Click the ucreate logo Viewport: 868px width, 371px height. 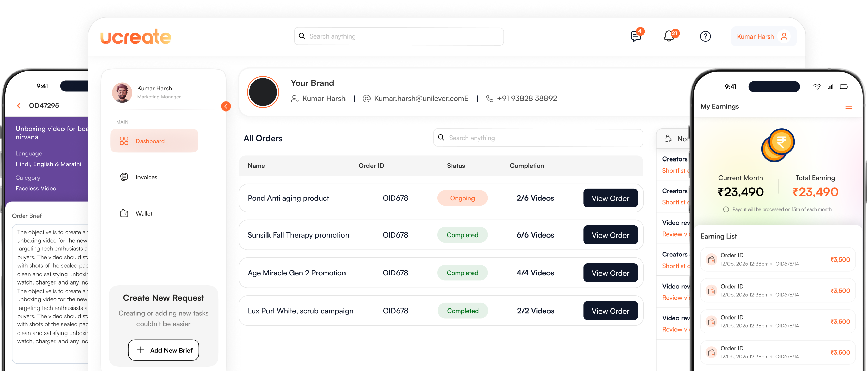(136, 36)
